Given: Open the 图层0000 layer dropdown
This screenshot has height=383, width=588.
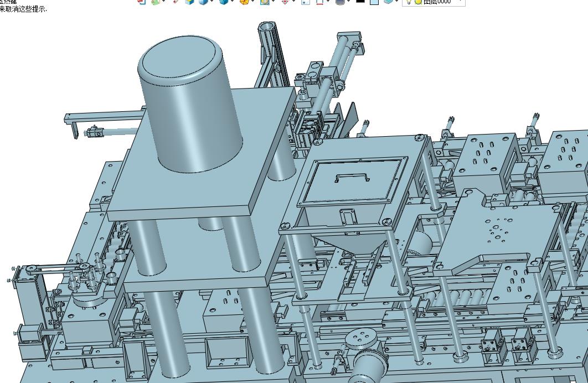Looking at the screenshot, I should [434, 2].
